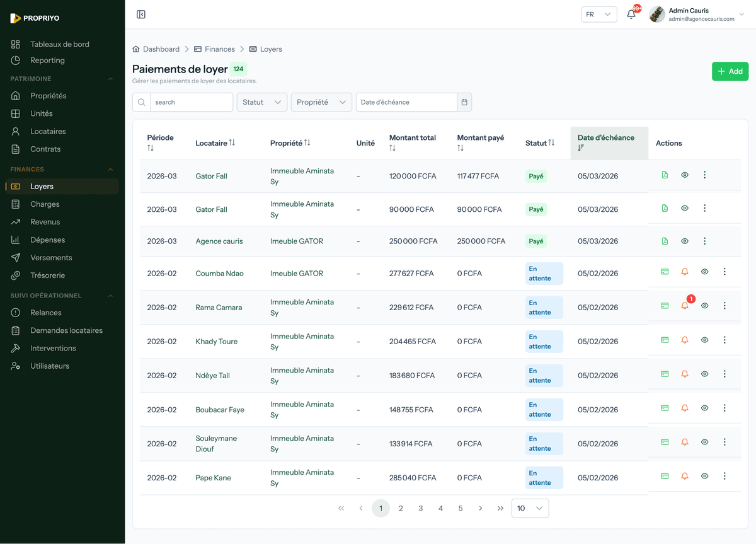This screenshot has width=756, height=544.
Task: Open the calendar icon in the Date d'échéance filter
Action: click(464, 102)
